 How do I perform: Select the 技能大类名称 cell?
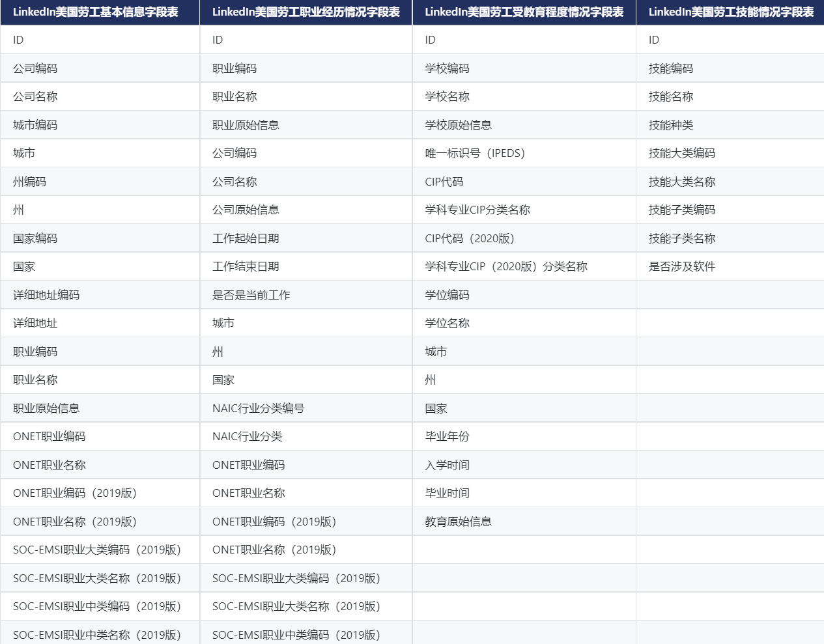pyautogui.click(x=730, y=182)
